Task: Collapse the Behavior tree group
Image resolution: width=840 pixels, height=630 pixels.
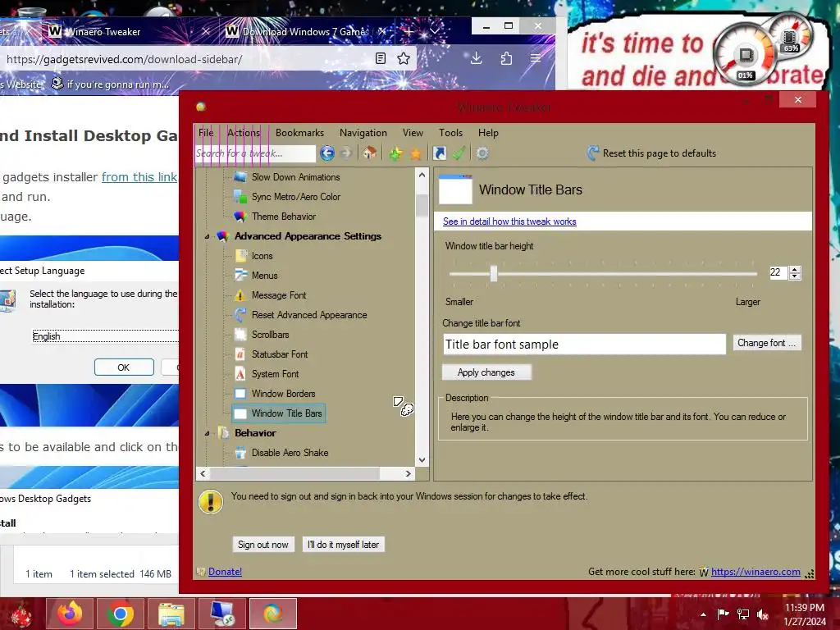Action: (x=207, y=433)
